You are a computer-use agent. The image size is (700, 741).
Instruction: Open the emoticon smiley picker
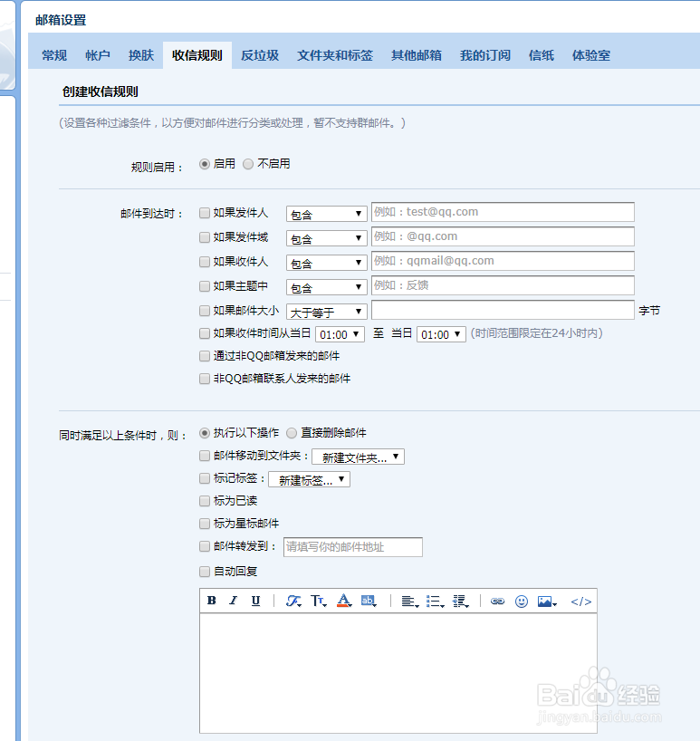click(522, 601)
